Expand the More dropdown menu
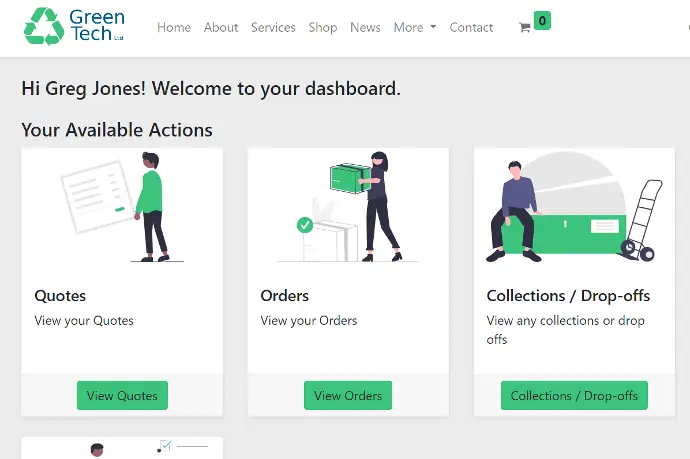This screenshot has height=459, width=690. pyautogui.click(x=414, y=28)
